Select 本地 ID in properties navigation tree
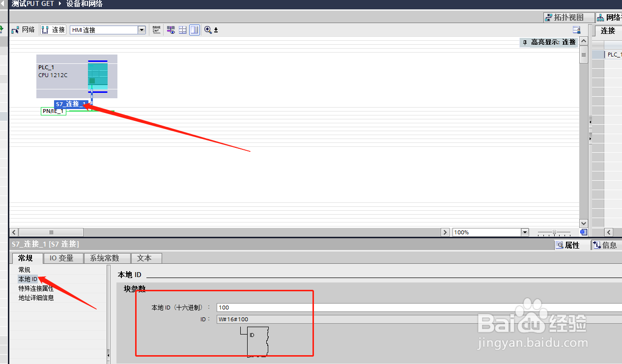The width and height of the screenshot is (622, 364). pyautogui.click(x=28, y=279)
